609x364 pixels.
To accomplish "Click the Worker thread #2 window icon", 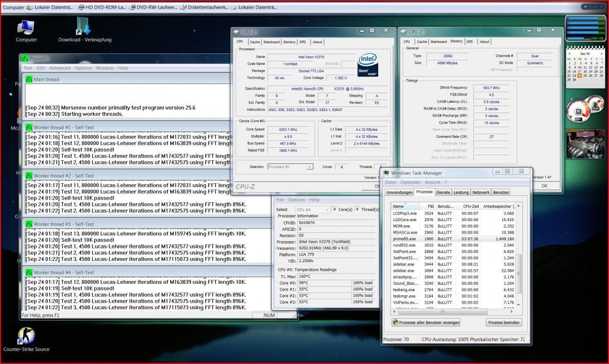I will click(29, 176).
